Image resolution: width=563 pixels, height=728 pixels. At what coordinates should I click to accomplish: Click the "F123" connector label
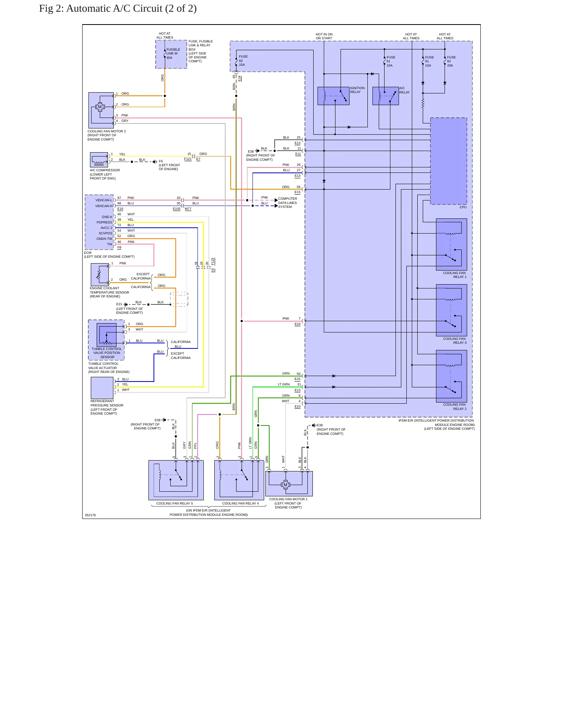(x=213, y=261)
